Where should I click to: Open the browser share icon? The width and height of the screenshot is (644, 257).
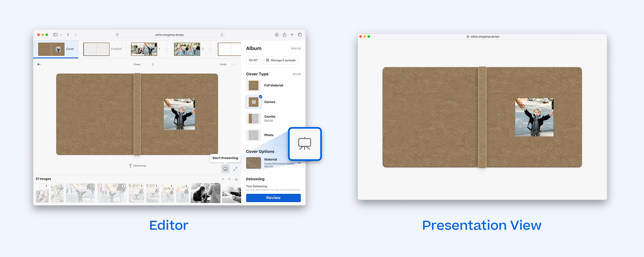pos(284,35)
